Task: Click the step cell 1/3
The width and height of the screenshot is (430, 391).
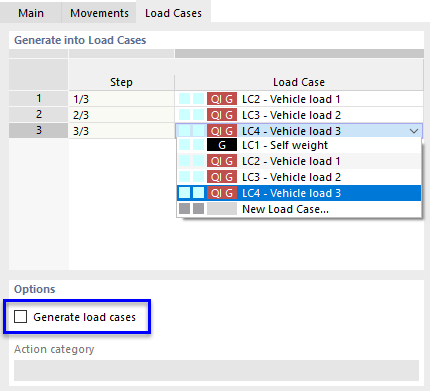Action: (121, 99)
